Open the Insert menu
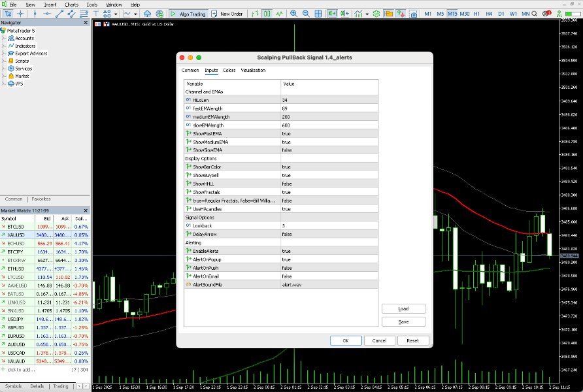The width and height of the screenshot is (583, 392). click(50, 5)
